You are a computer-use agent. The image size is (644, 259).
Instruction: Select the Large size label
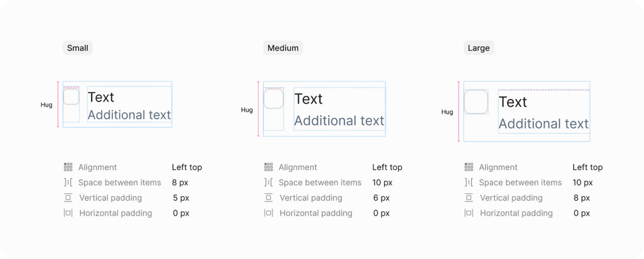click(x=479, y=48)
